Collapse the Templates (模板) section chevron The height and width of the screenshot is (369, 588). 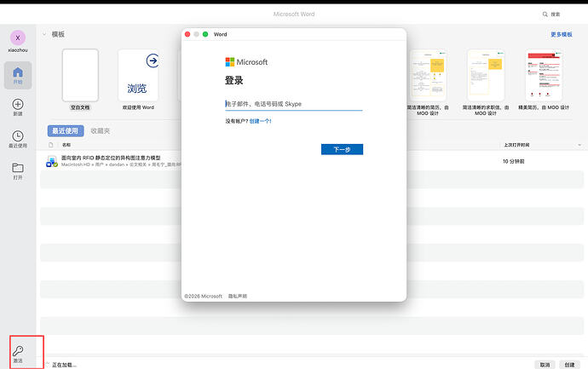pyautogui.click(x=44, y=34)
